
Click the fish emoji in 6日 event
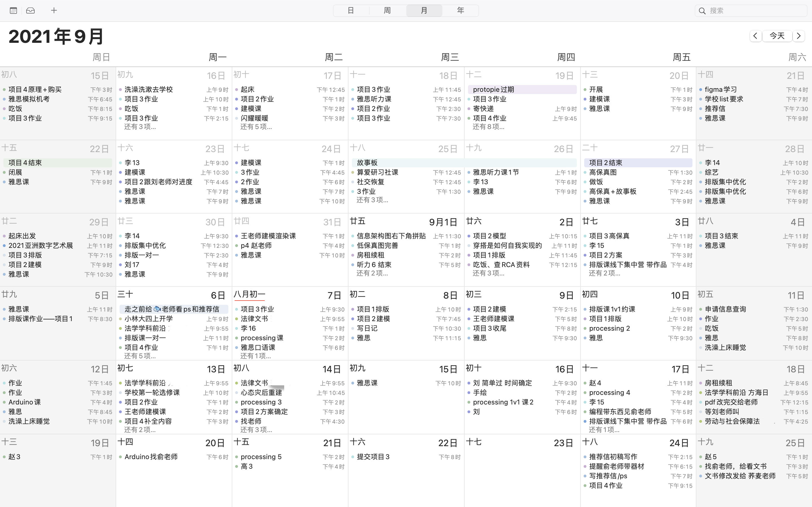[157, 309]
